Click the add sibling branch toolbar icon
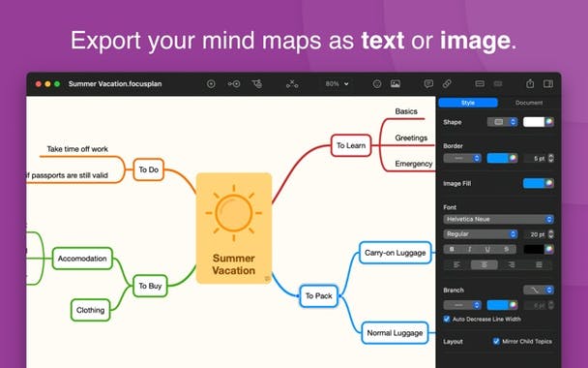Screen dimensions: 588x368 click(257, 83)
